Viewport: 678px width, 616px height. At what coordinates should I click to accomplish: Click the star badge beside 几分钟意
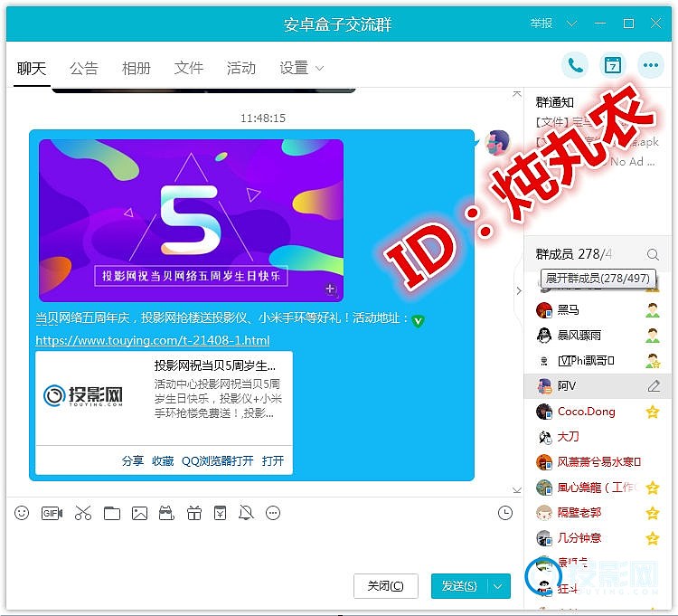[x=653, y=538]
